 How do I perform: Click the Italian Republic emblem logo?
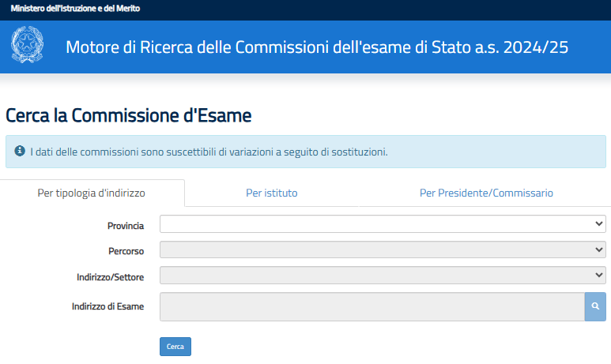point(28,45)
